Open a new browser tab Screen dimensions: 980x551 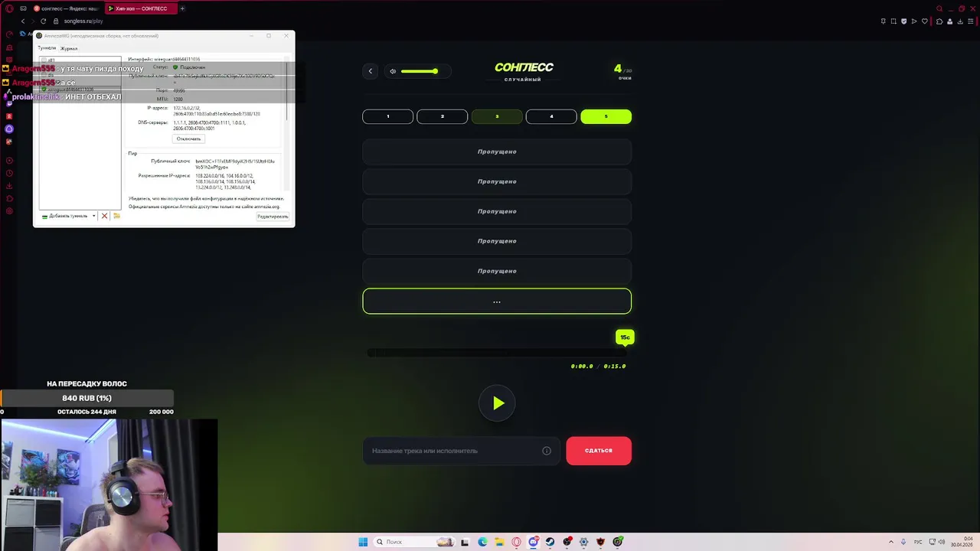pyautogui.click(x=182, y=8)
